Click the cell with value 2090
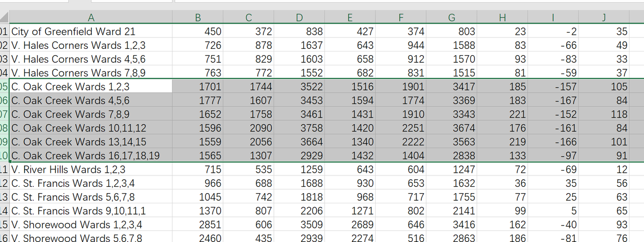This screenshot has width=644, height=242. 248,127
